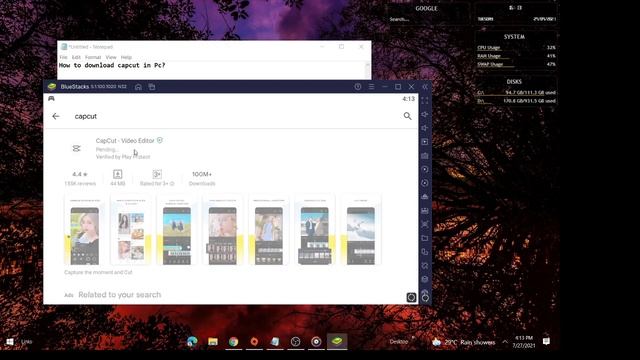Show hidden system tray icons chevron
This screenshot has width=640, height=360.
[x=505, y=342]
